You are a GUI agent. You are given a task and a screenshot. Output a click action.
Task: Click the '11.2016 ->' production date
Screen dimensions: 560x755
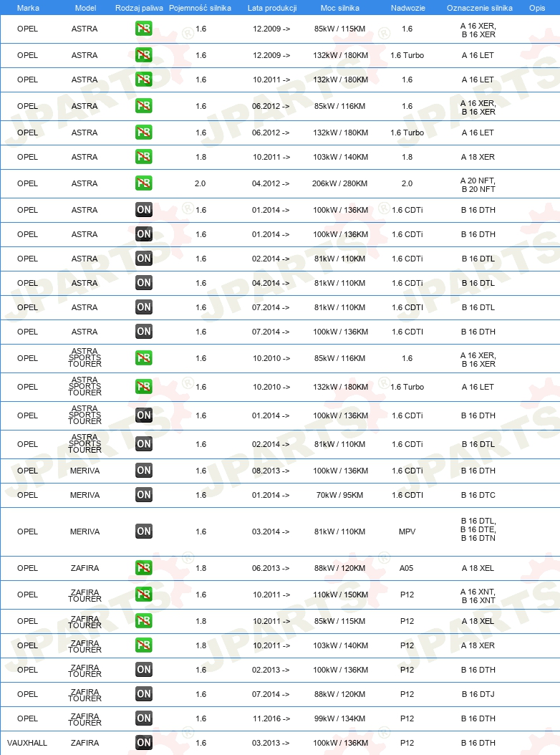(271, 718)
